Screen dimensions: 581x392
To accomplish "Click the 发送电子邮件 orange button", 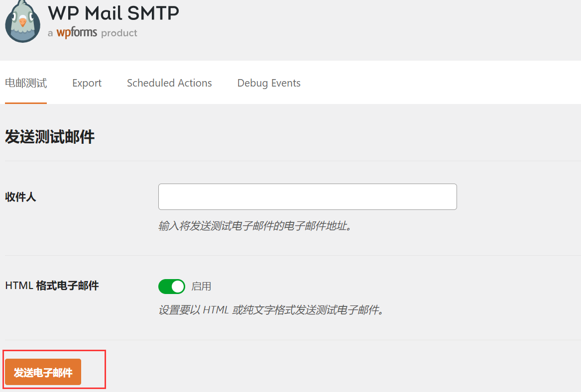I will click(43, 372).
